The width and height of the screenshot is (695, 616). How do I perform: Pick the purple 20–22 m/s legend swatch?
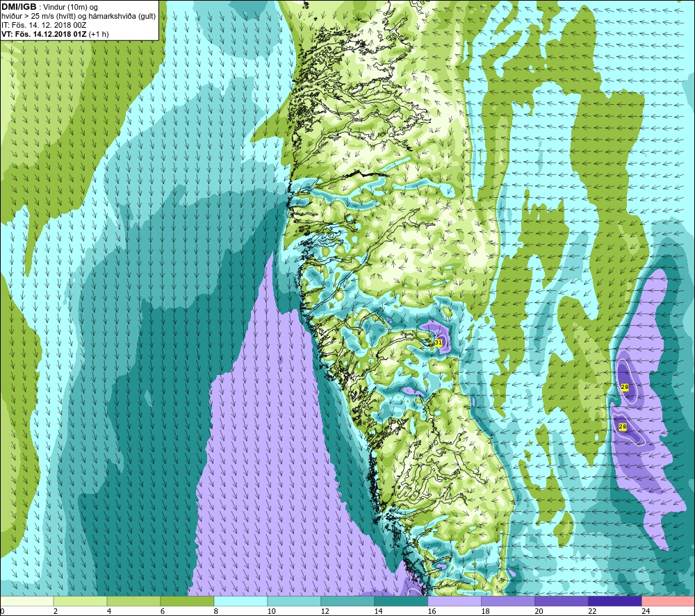click(561, 601)
